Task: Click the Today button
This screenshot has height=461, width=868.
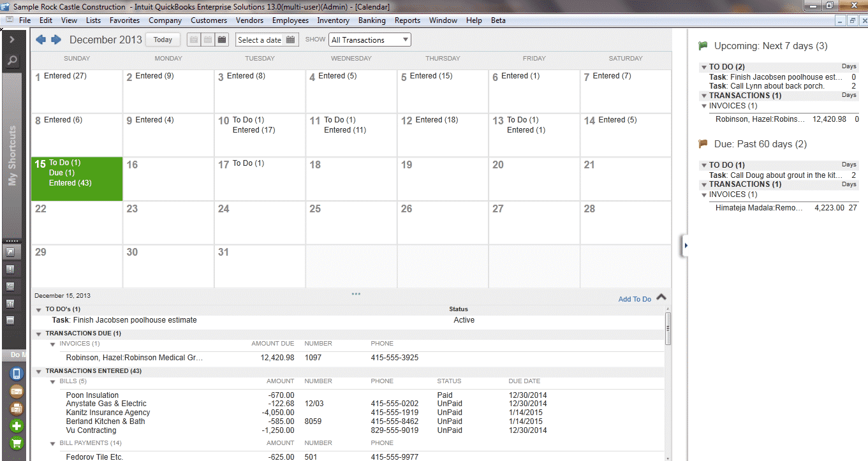Action: 163,40
